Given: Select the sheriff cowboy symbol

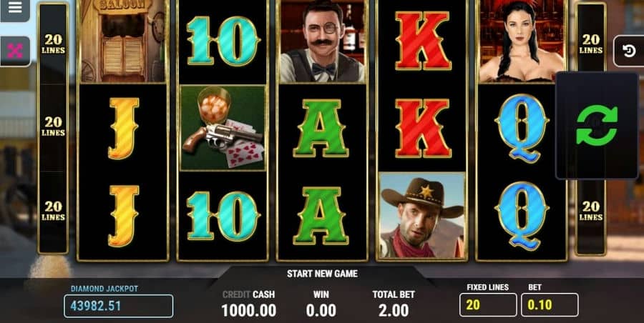Looking at the screenshot, I should pos(421,217).
